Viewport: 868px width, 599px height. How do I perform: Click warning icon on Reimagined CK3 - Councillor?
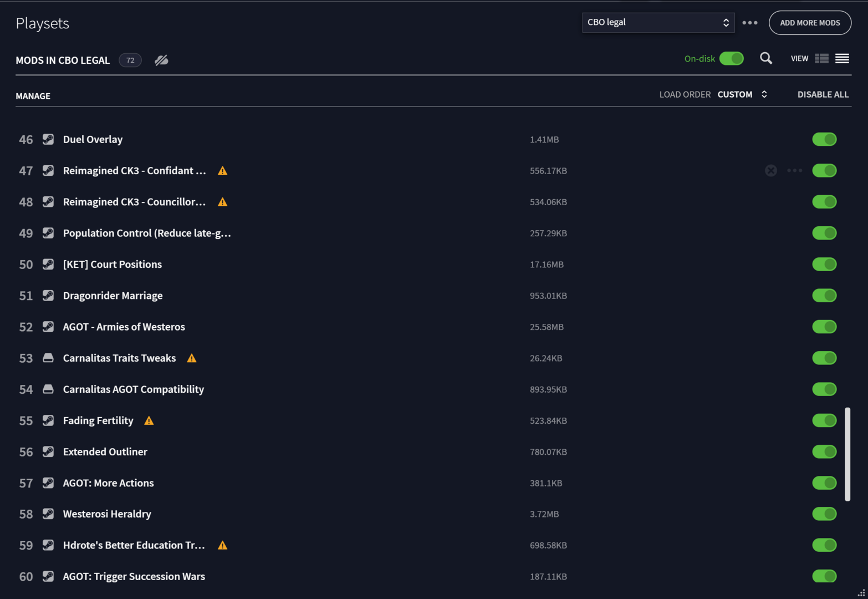coord(222,202)
